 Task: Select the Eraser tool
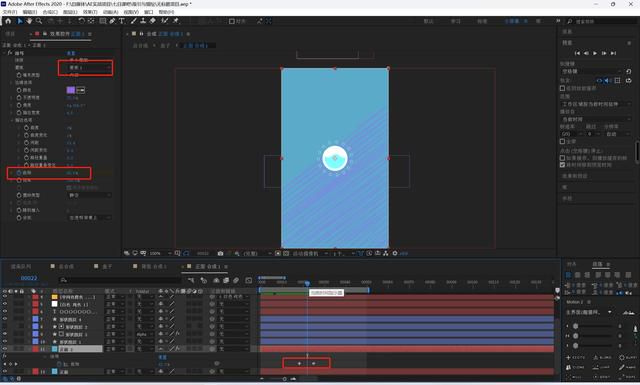click(x=153, y=21)
